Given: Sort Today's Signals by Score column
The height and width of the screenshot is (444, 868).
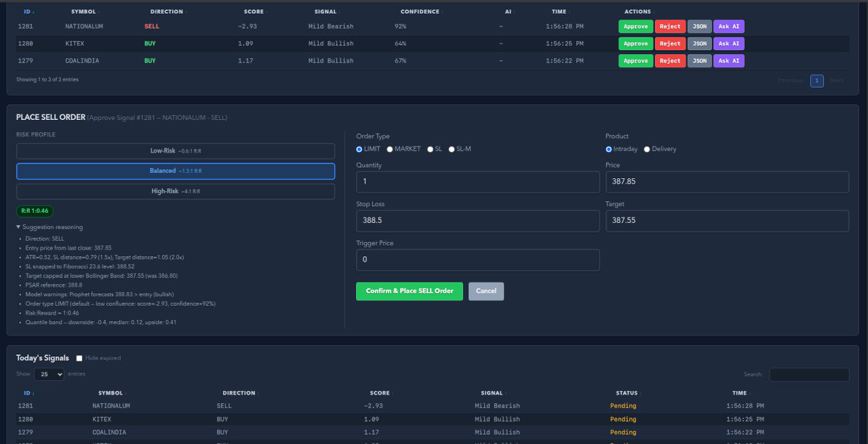Looking at the screenshot, I should point(380,393).
